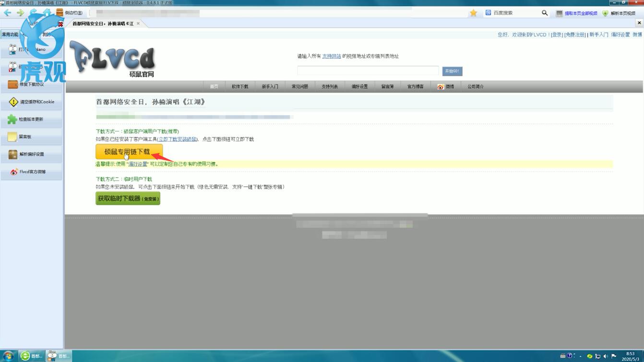The height and width of the screenshot is (362, 644).
Task: Switch to the green browser taskbar item
Action: coord(32,356)
